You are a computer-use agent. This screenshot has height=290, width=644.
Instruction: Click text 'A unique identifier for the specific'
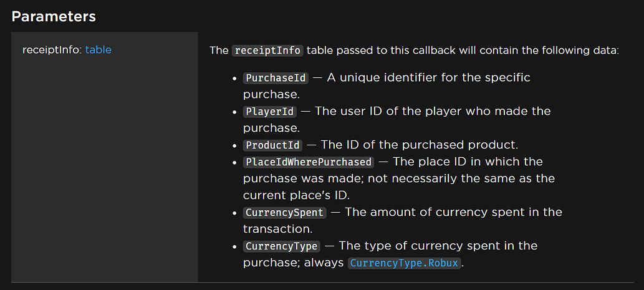(428, 77)
